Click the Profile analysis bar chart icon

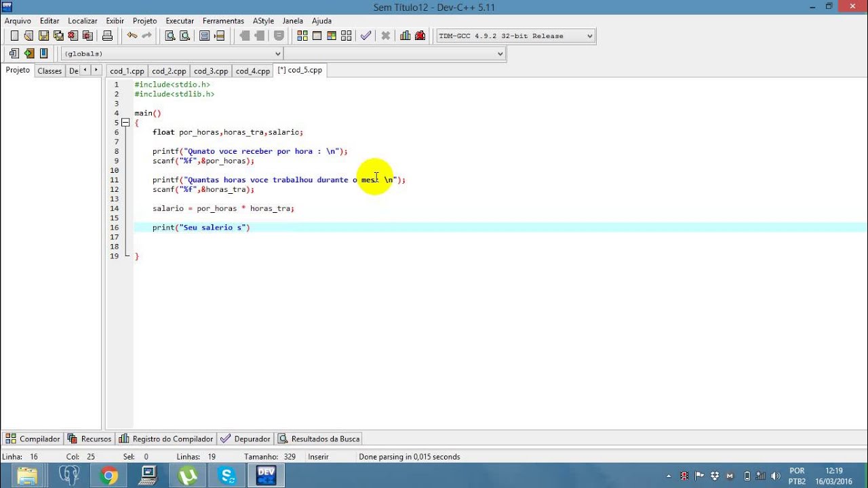[406, 36]
